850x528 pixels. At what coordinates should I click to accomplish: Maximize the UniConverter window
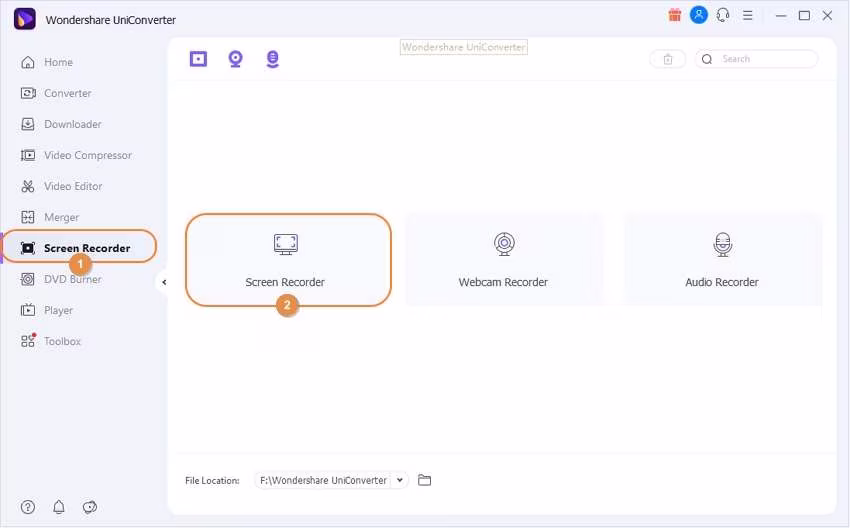(804, 16)
